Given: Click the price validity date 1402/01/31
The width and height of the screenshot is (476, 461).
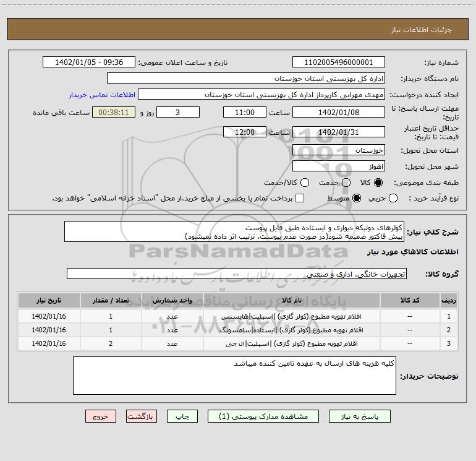Looking at the screenshot, I should tap(339, 132).
